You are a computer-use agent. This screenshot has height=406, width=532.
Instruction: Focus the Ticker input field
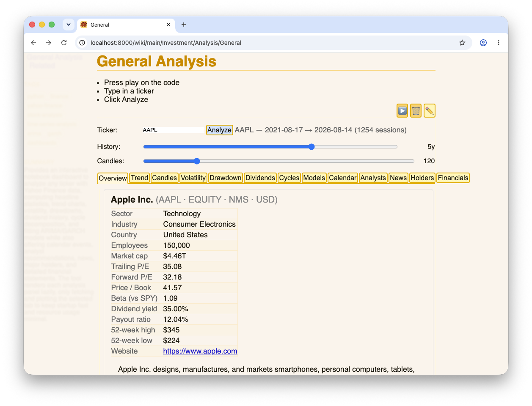pyautogui.click(x=174, y=130)
